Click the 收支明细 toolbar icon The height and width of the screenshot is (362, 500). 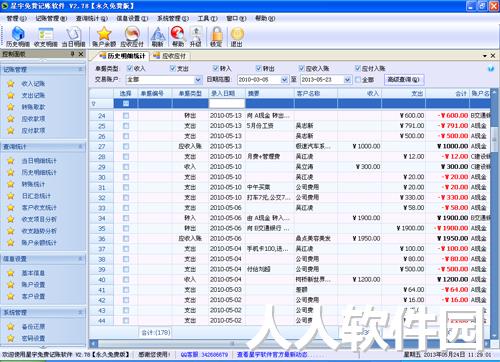tap(46, 36)
